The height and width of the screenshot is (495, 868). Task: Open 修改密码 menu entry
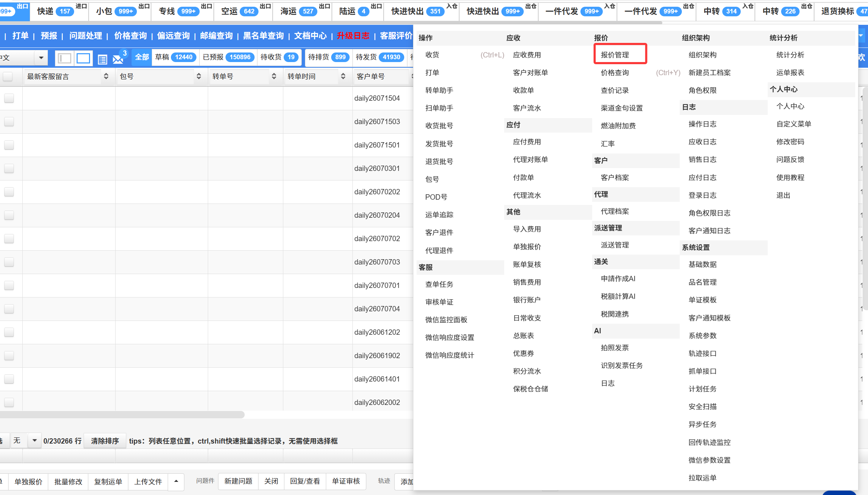[790, 142]
